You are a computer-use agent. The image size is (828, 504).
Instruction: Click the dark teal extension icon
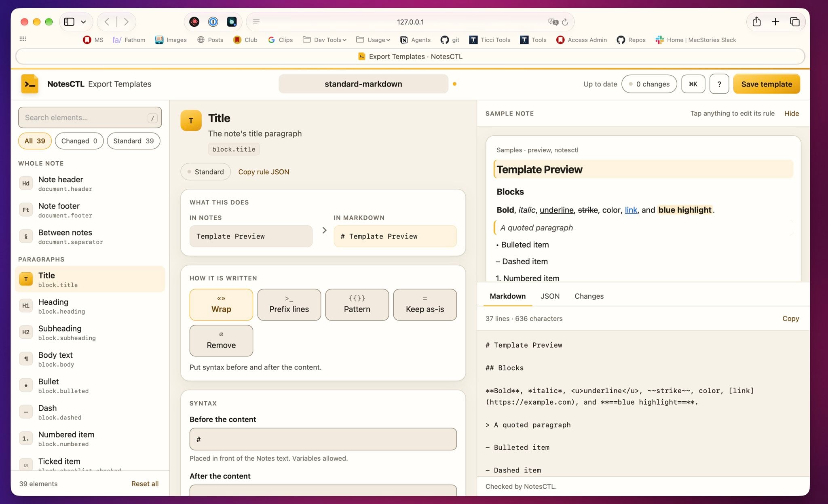tap(232, 22)
